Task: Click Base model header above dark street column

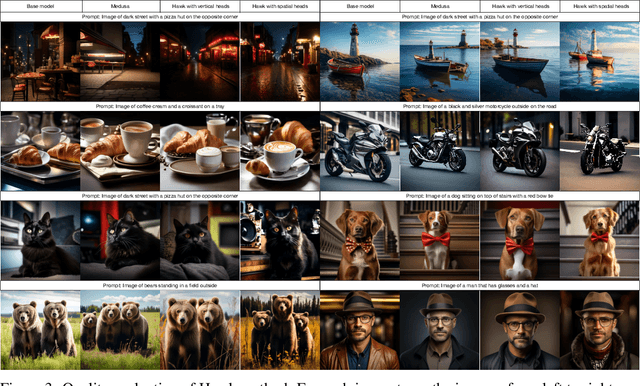Action: pyautogui.click(x=40, y=6)
